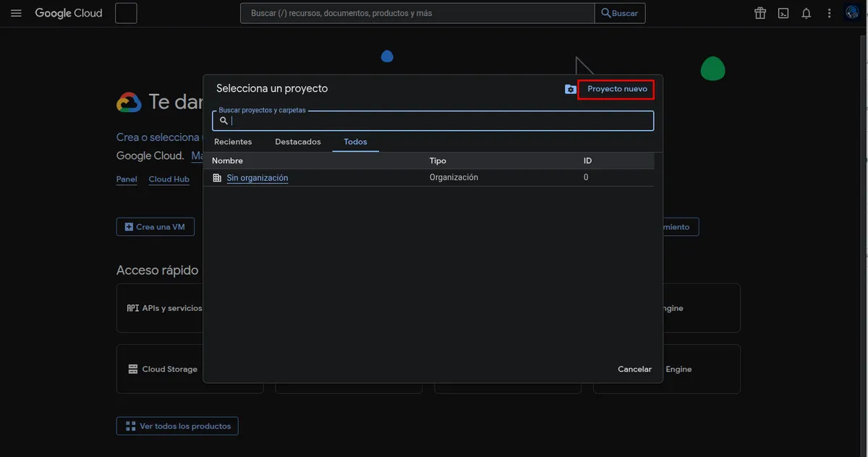Click the Google Cloud logo
Image resolution: width=868 pixels, height=457 pixels.
click(x=69, y=13)
